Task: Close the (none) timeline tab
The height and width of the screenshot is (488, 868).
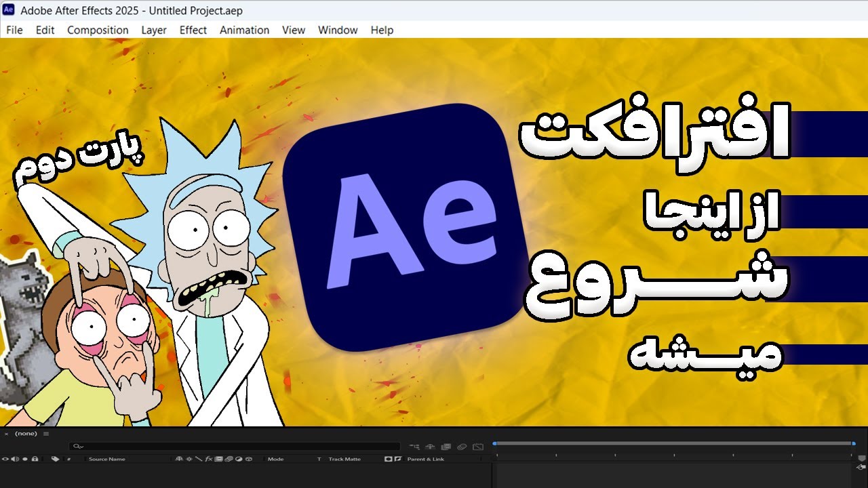Action: click(x=7, y=434)
